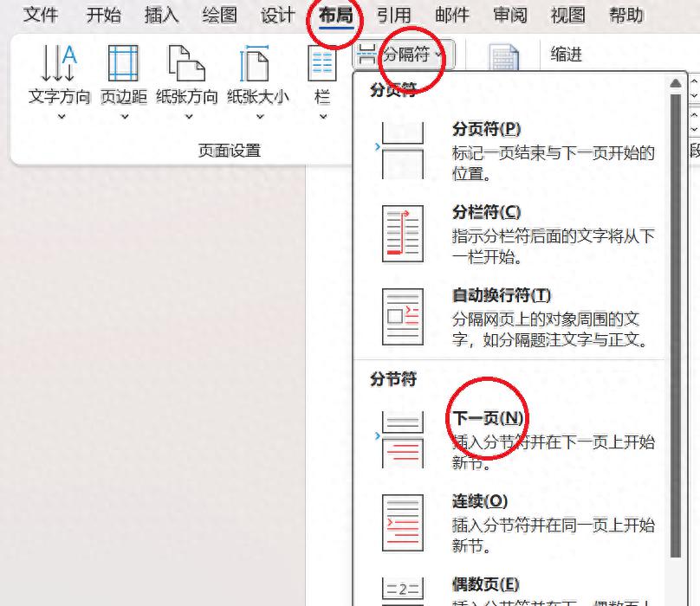Click the 分栏符 column break icon
Viewport: 700px width, 606px height.
(x=403, y=234)
